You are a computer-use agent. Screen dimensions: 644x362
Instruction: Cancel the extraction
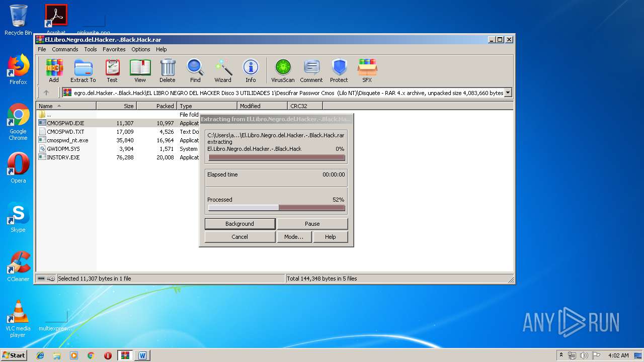coord(240,237)
